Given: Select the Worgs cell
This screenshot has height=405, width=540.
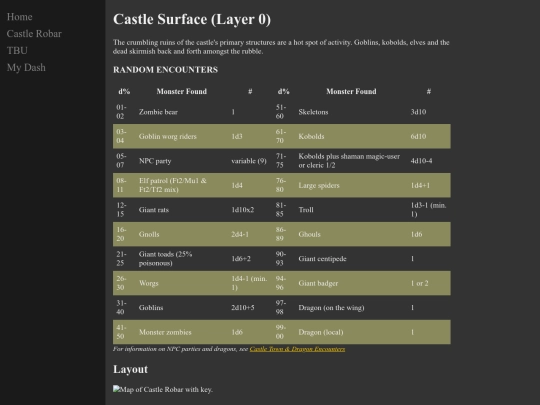Looking at the screenshot, I should pos(182,283).
